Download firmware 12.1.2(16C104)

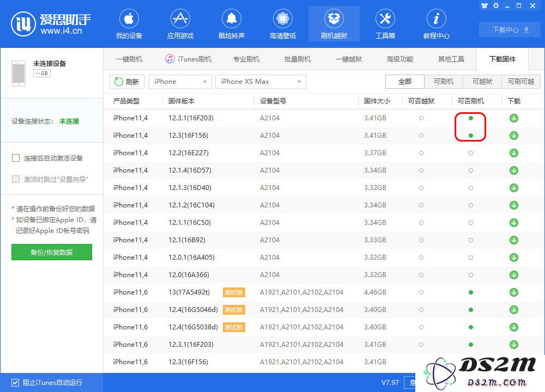[514, 205]
